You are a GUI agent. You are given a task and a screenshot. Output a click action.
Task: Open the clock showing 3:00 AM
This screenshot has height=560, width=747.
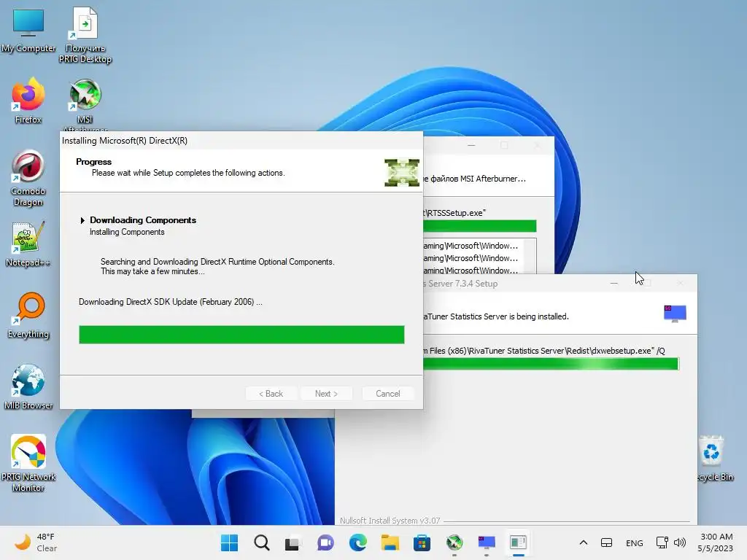pos(716,542)
